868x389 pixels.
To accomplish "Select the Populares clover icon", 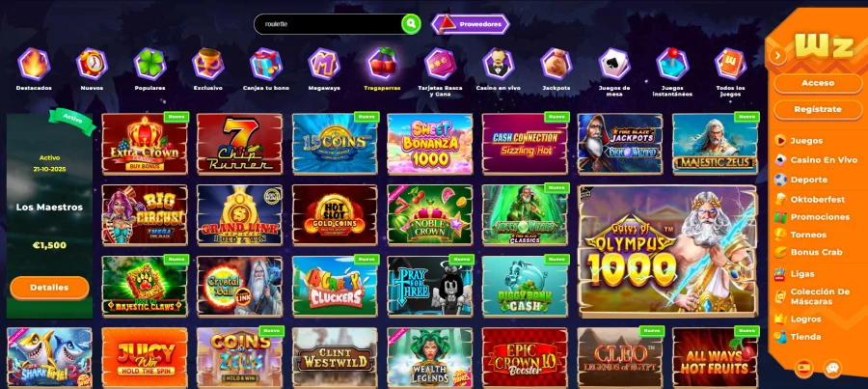I will click(149, 64).
